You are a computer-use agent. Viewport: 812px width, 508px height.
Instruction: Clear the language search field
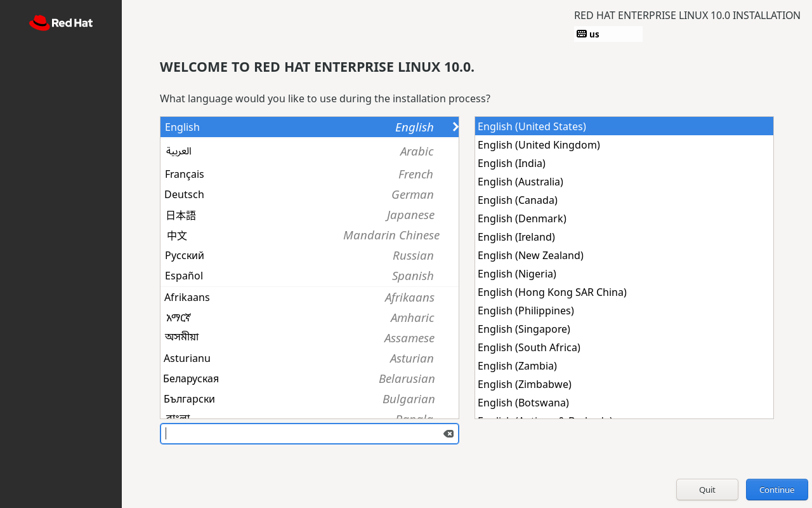448,434
